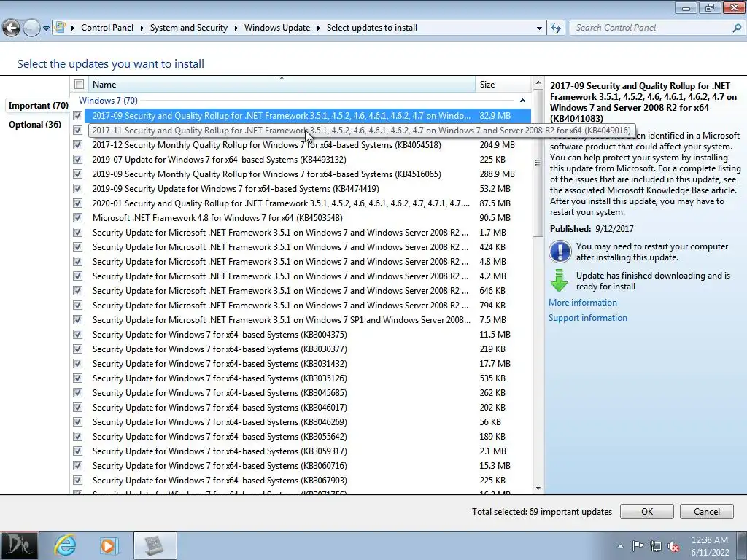Click the Control Panel icon in address bar
Viewport: 747px width, 560px height.
[x=60, y=27]
